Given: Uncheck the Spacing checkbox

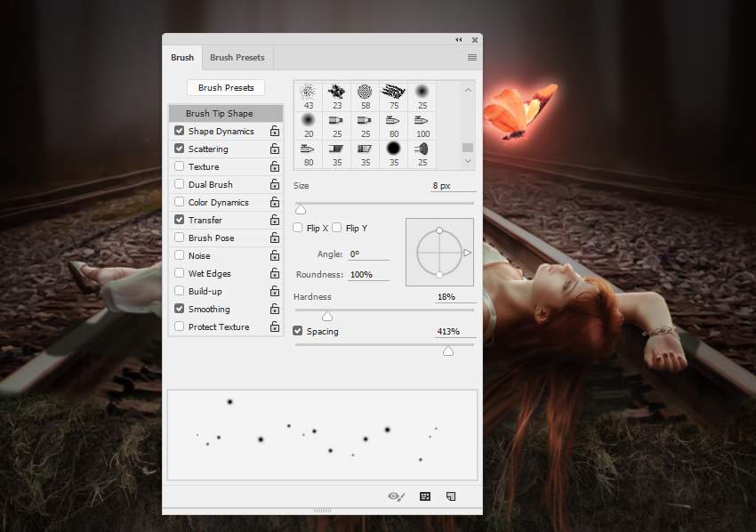Looking at the screenshot, I should pyautogui.click(x=298, y=331).
